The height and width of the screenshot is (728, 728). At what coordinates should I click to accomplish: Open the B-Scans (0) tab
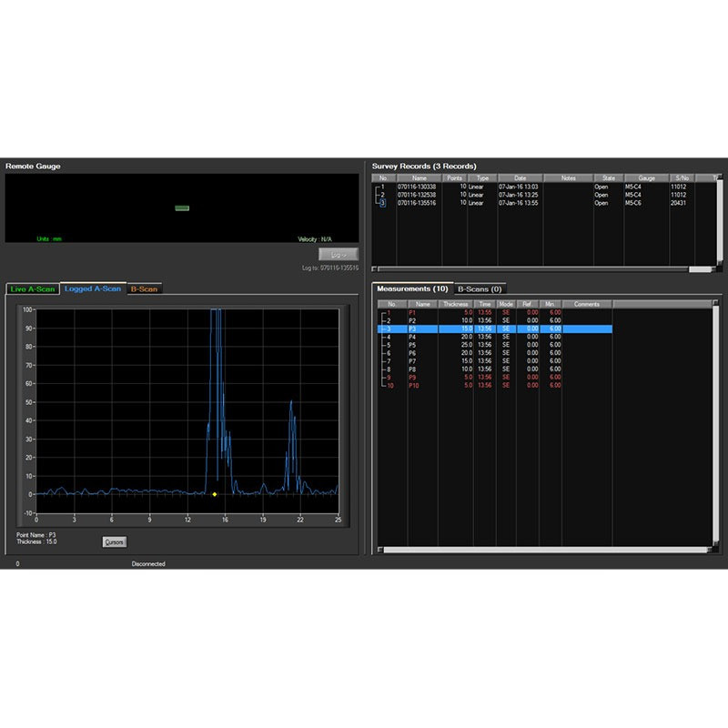click(x=479, y=288)
